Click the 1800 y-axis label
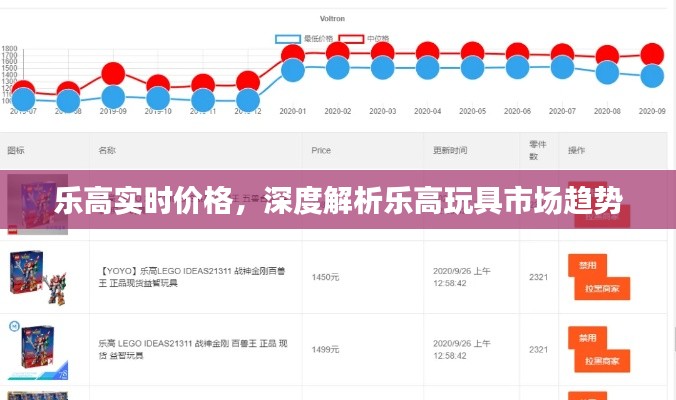The image size is (676, 400). [x=9, y=49]
